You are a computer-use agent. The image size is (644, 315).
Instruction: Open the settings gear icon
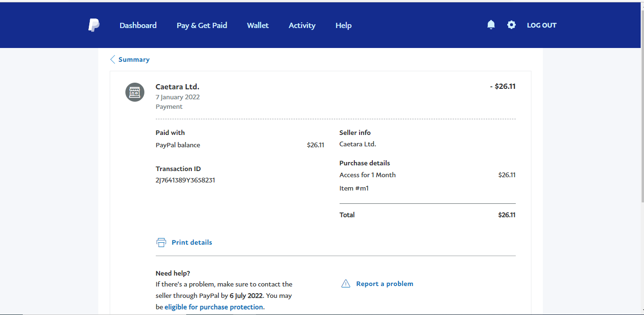(x=511, y=25)
